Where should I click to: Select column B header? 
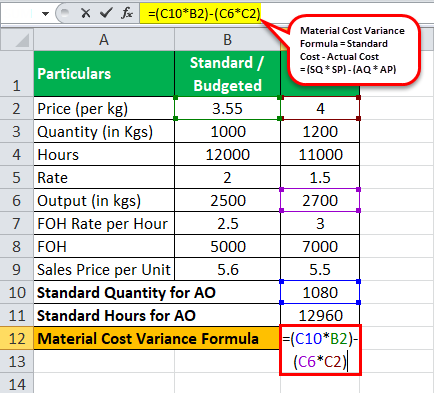coord(227,40)
